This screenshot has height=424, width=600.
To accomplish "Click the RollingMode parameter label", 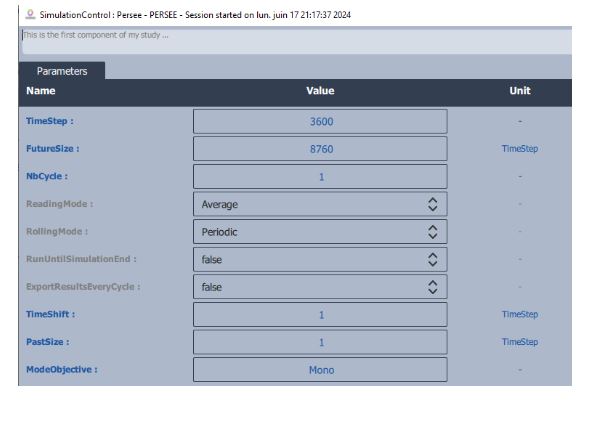I will coord(57,231).
